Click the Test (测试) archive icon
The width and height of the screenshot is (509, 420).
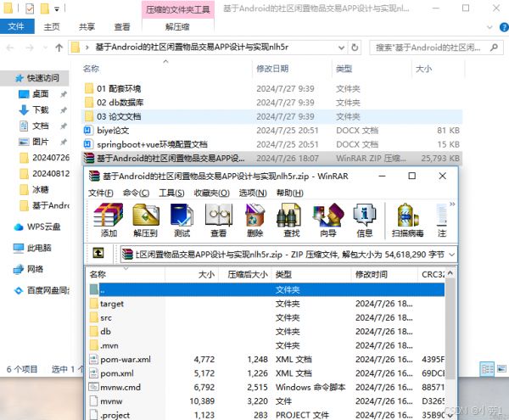[x=182, y=220]
